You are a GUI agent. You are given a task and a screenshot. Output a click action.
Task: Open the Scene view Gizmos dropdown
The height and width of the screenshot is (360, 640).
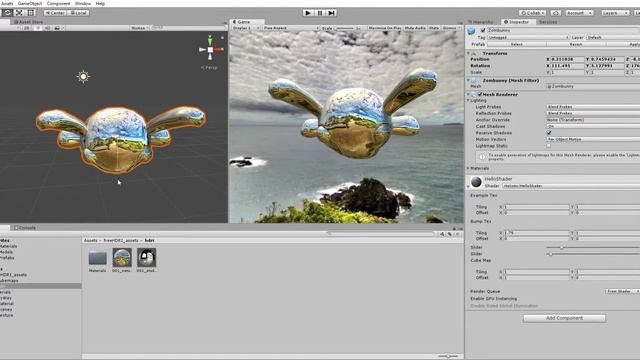[x=139, y=28]
